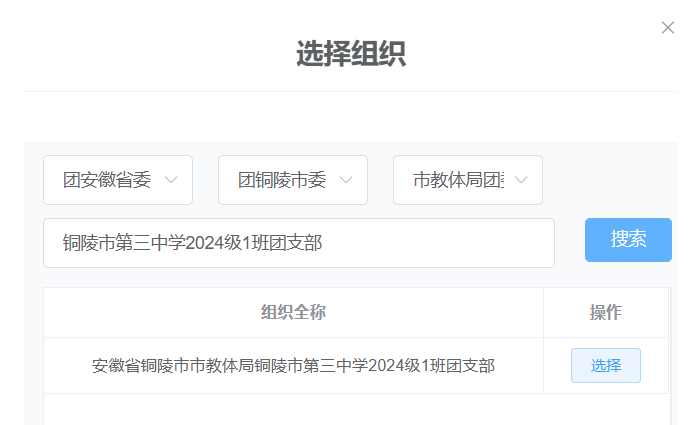
Task: Click the 市教体局团 label text
Action: point(458,180)
